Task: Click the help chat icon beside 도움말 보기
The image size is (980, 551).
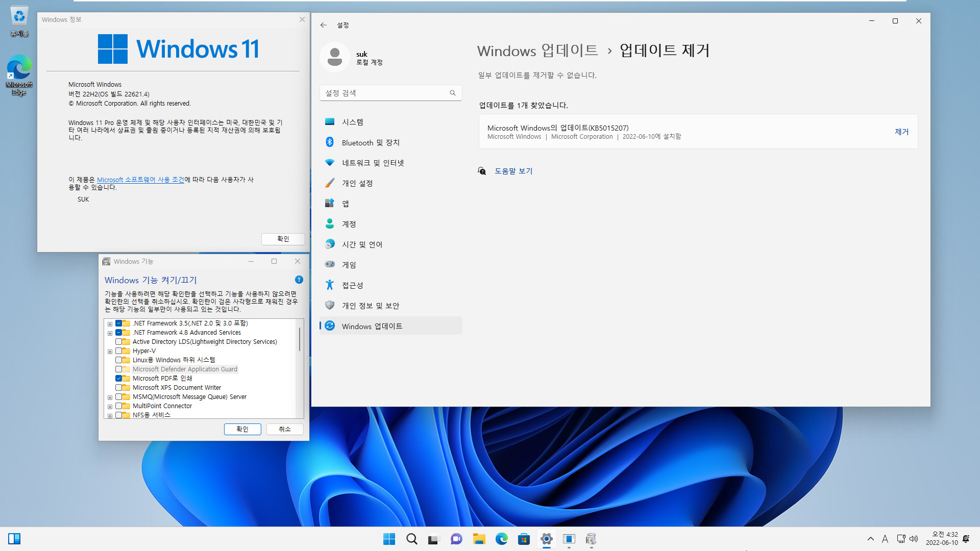Action: tap(482, 171)
